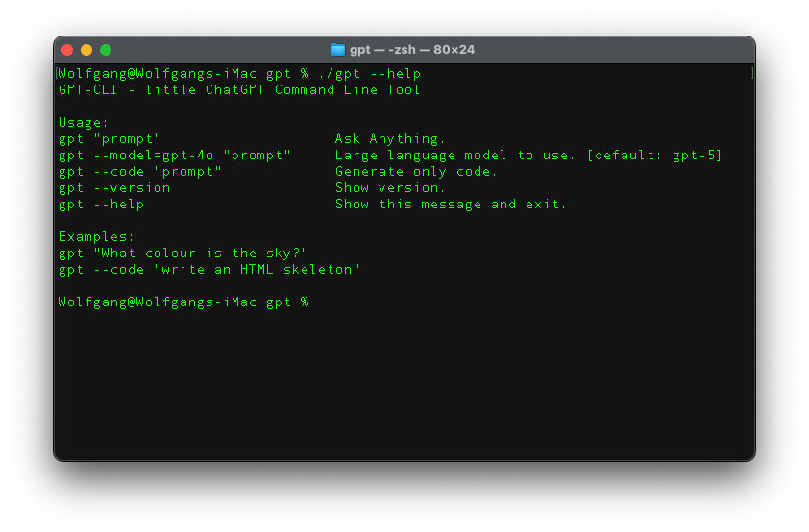Close the terminal window with red button
The width and height of the screenshot is (809, 532).
[67, 50]
